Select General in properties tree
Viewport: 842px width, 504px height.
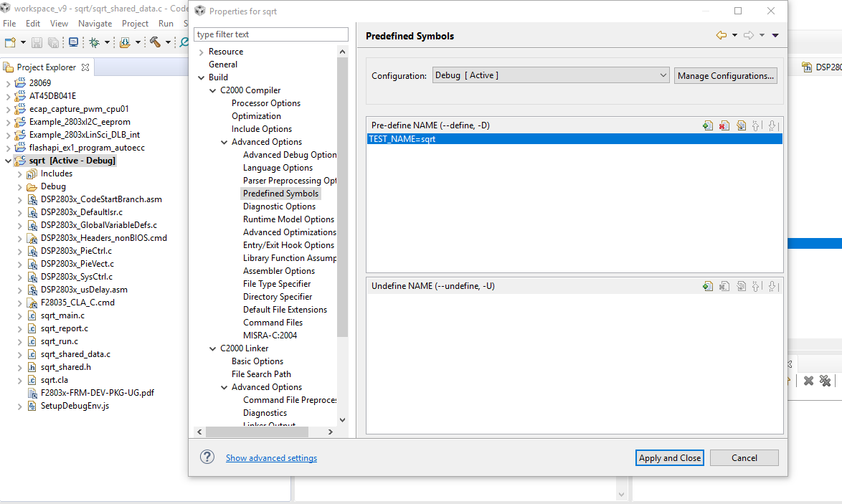pyautogui.click(x=223, y=65)
